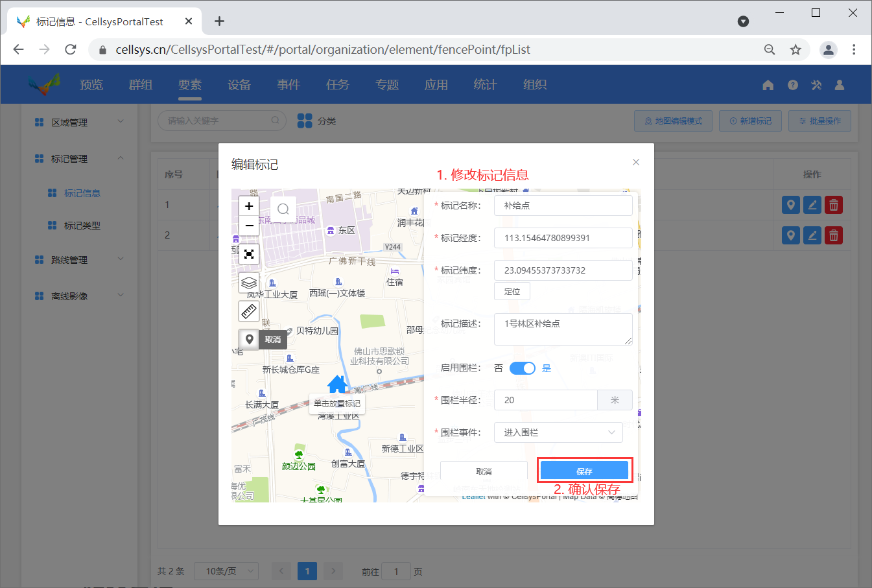This screenshot has width=872, height=588.
Task: Bookmark this page with star icon
Action: point(795,50)
